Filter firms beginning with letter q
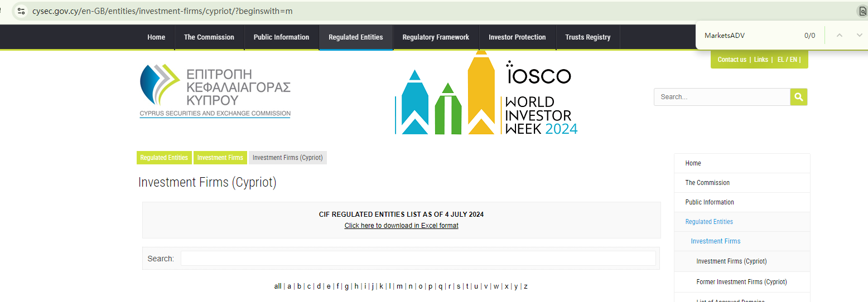The width and height of the screenshot is (868, 302). (440, 286)
